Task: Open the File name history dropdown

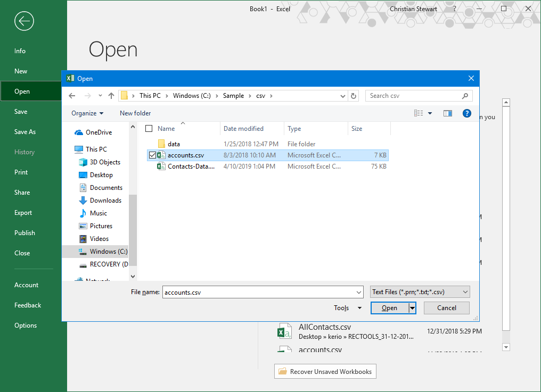Action: pos(359,293)
